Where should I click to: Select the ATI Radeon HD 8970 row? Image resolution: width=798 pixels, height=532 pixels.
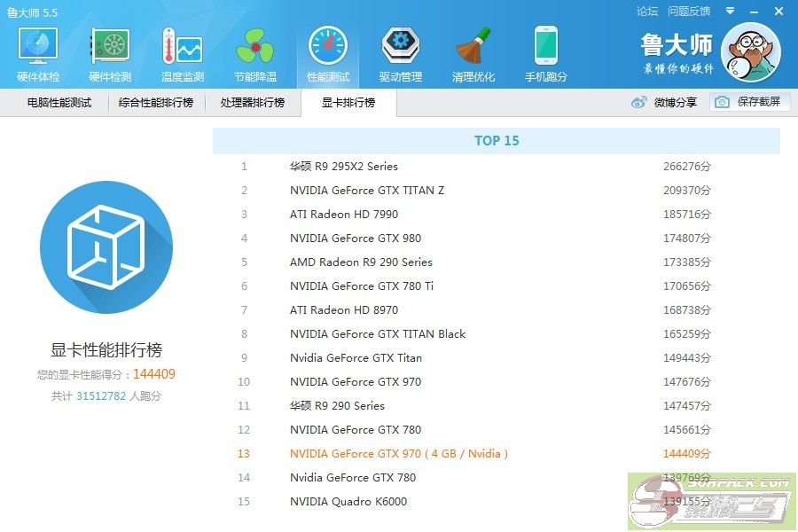click(x=497, y=310)
